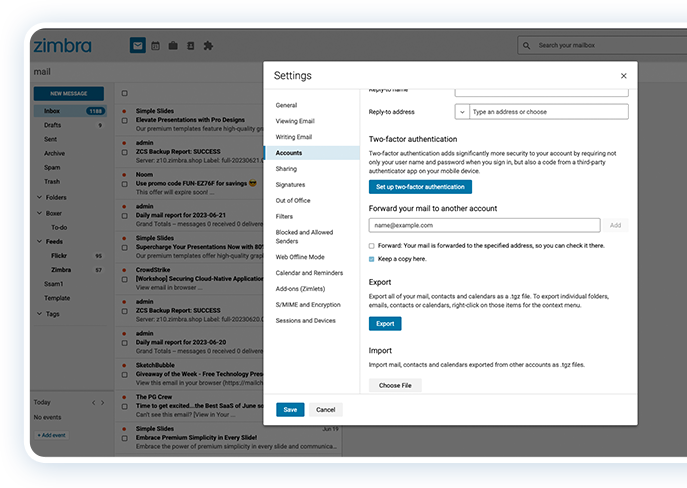Check the Daily mail report 2023-06-21 checkbox
This screenshot has height=488, width=687.
pyautogui.click(x=124, y=216)
